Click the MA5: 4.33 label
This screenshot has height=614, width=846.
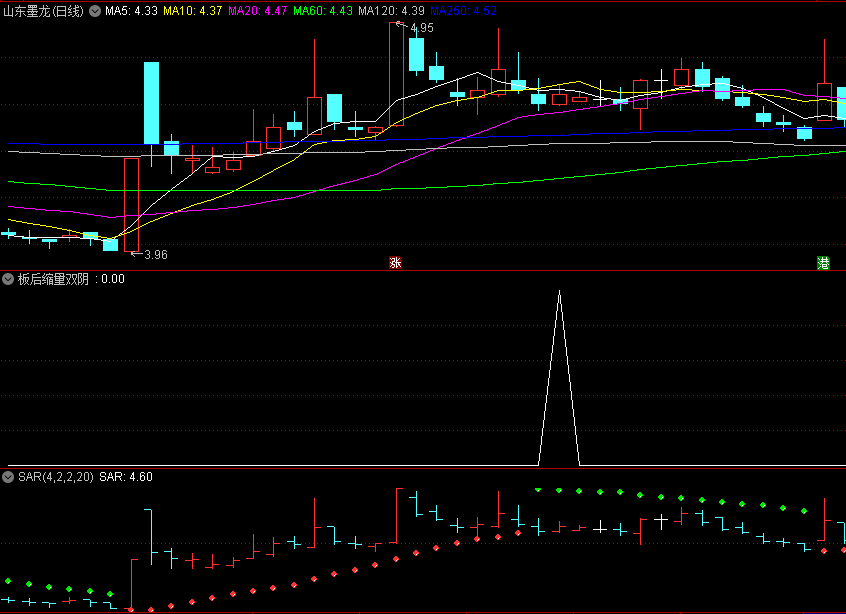click(x=131, y=11)
